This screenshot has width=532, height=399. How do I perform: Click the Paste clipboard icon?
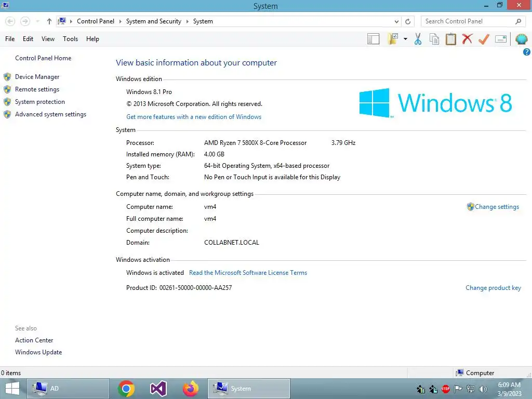pyautogui.click(x=450, y=39)
